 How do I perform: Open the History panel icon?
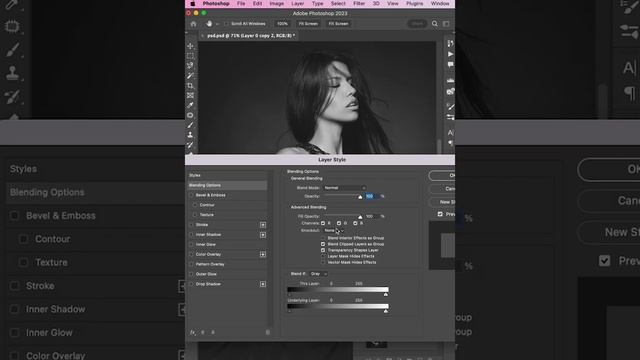pos(450,43)
